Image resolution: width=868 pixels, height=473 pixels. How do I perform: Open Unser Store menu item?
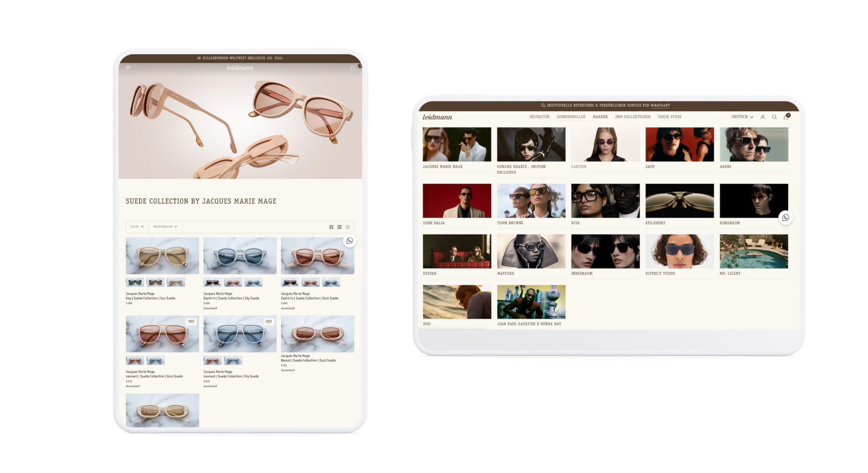pos(669,117)
